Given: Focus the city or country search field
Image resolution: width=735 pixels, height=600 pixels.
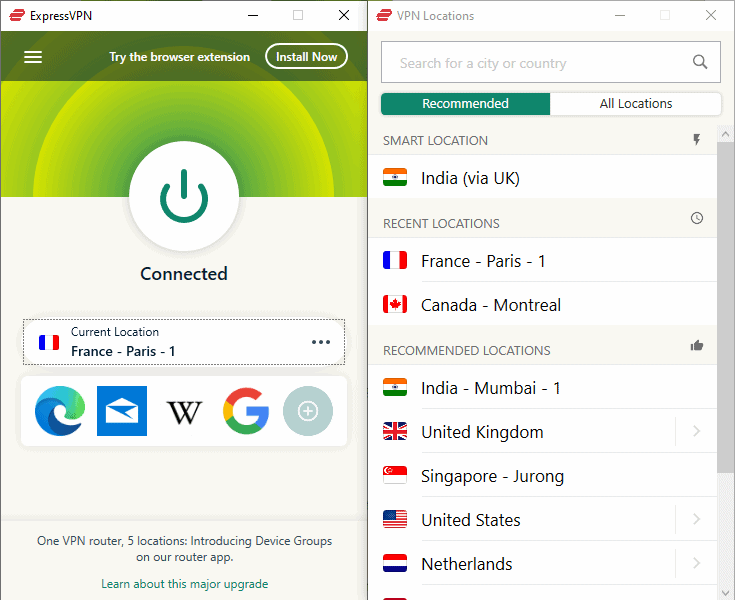Looking at the screenshot, I should [x=551, y=62].
